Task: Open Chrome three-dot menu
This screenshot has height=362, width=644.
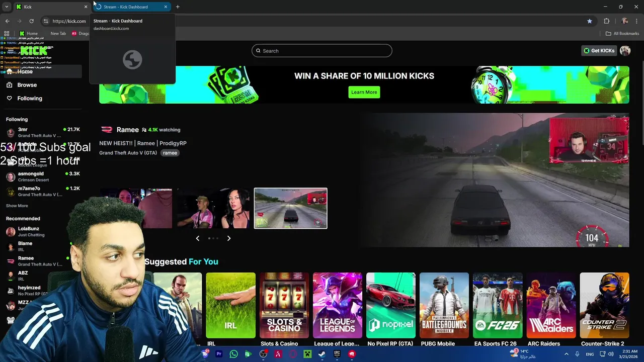Action: (x=637, y=21)
